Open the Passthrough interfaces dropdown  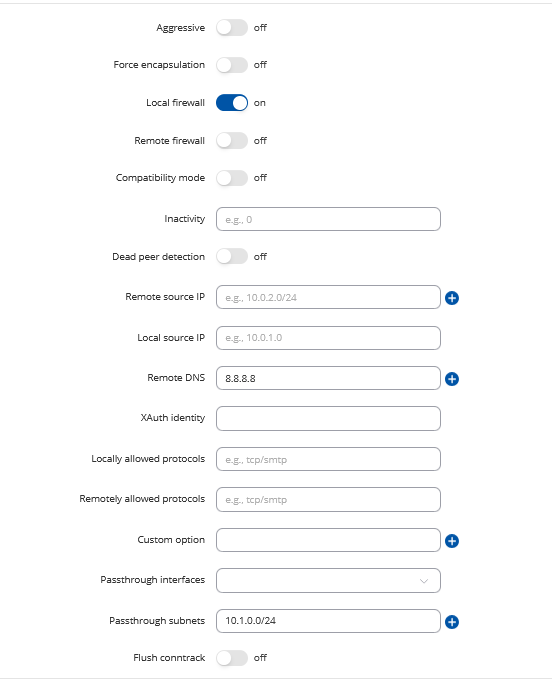click(x=328, y=581)
